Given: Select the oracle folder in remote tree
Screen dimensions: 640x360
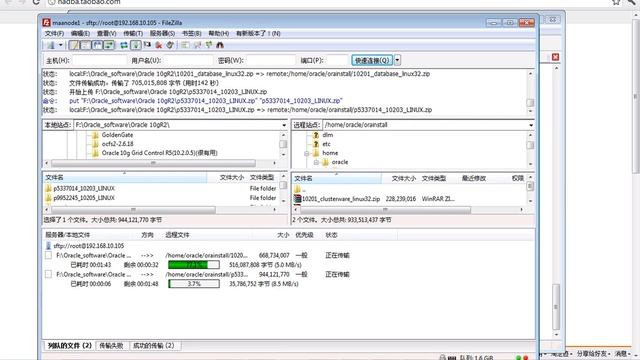Looking at the screenshot, I should (x=340, y=162).
